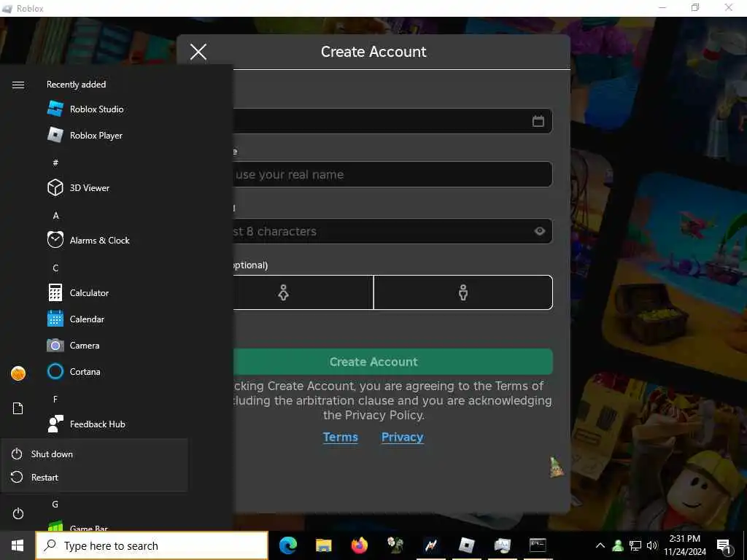The width and height of the screenshot is (747, 560).
Task: Jump to the C letter group header
Action: (55, 268)
